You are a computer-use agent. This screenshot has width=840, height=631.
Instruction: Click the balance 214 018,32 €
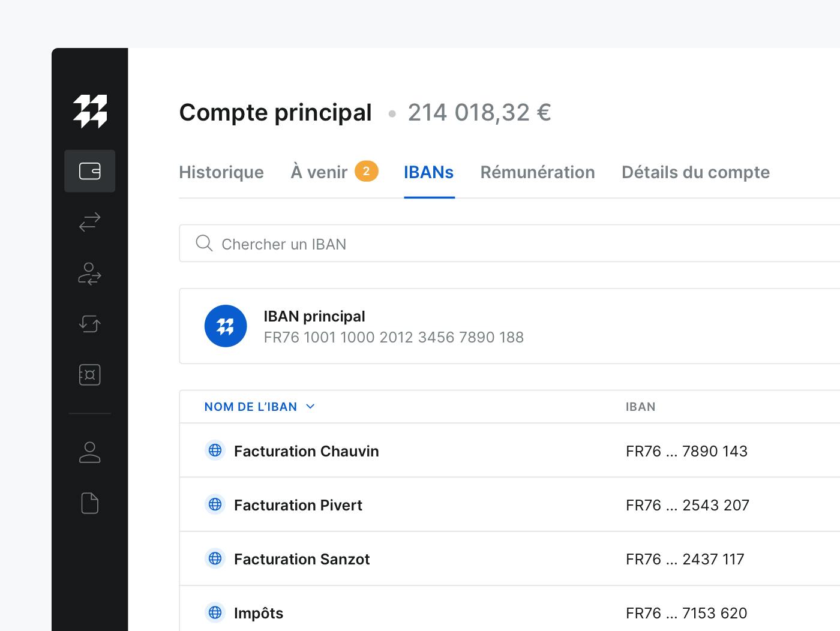tap(479, 112)
